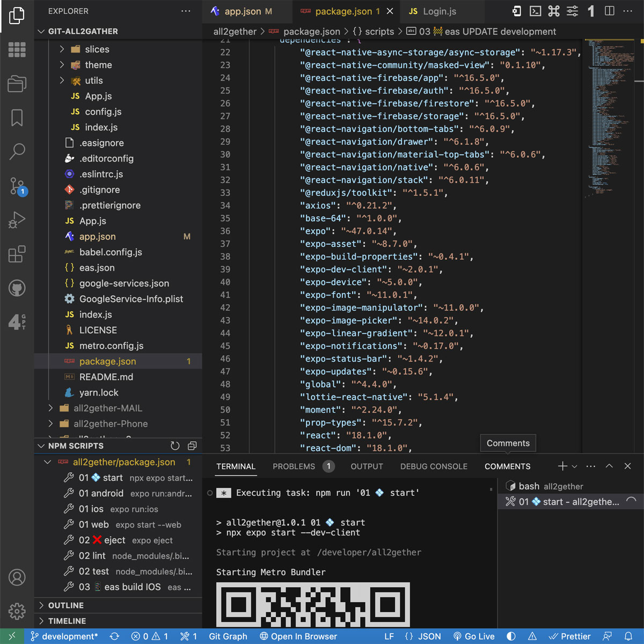This screenshot has height=644, width=644.
Task: Maximize terminal panel with up chevron
Action: pyautogui.click(x=609, y=466)
